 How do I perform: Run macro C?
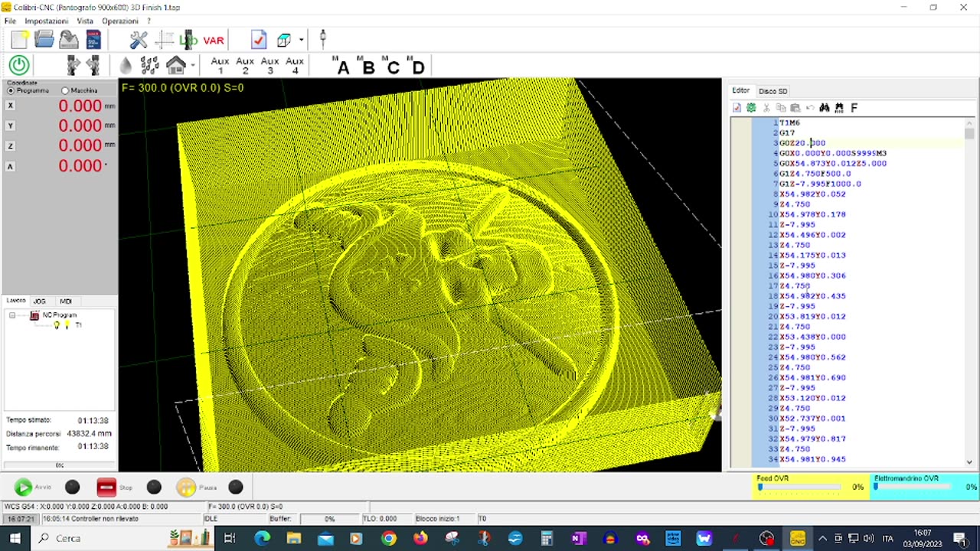[390, 66]
